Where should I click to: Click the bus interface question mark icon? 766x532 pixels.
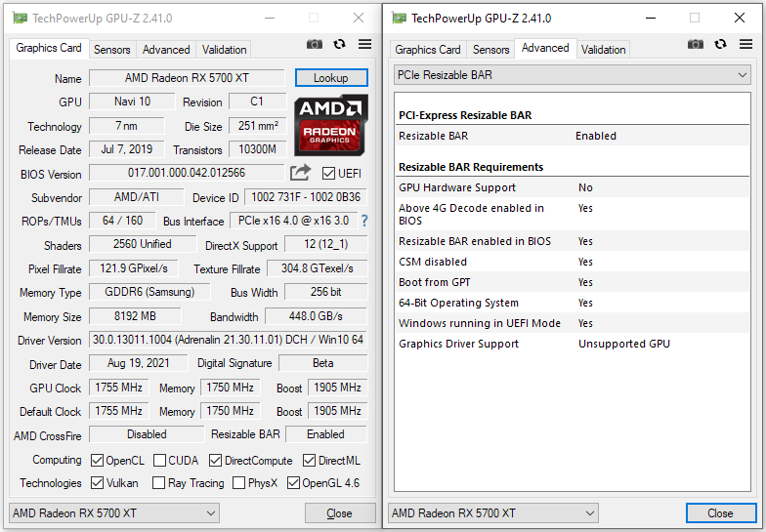(364, 221)
